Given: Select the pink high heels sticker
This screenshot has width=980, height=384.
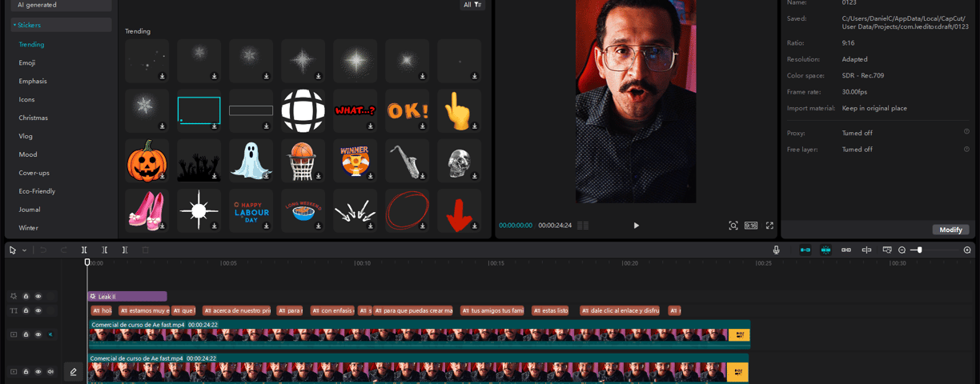Looking at the screenshot, I should coord(147,210).
